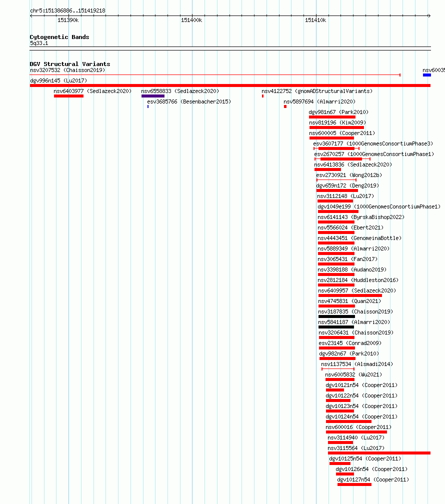Image resolution: width=445 pixels, height=504 pixels.
Task: Click the black bar under nsv5841187
Action: click(336, 327)
